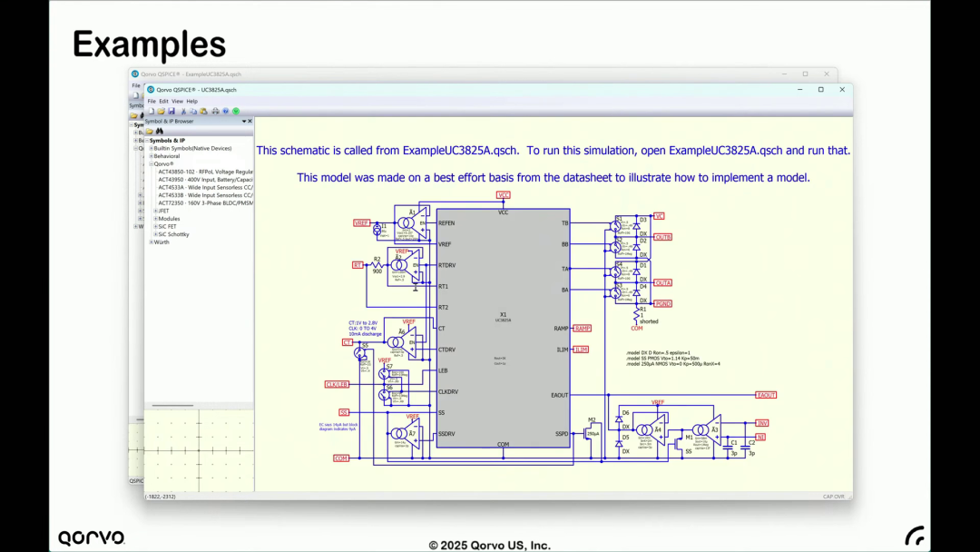980x552 pixels.
Task: Click the VCC net label at top
Action: pyautogui.click(x=503, y=195)
